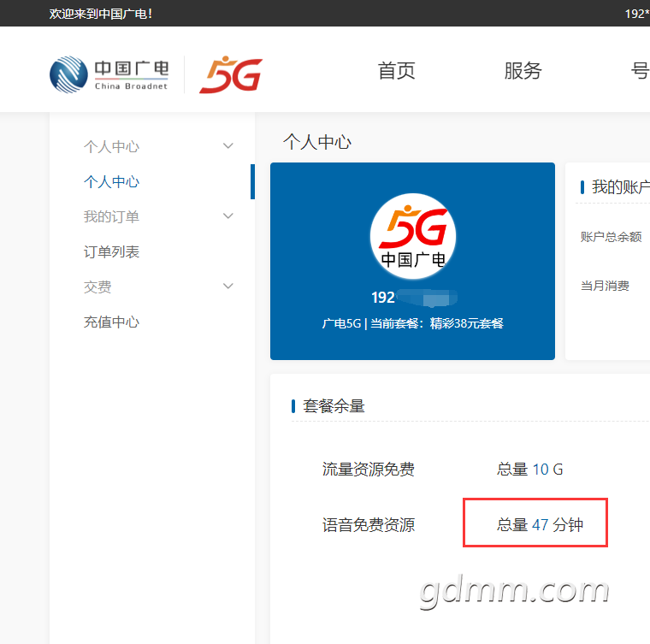Click the 当月消费 label

click(x=605, y=286)
